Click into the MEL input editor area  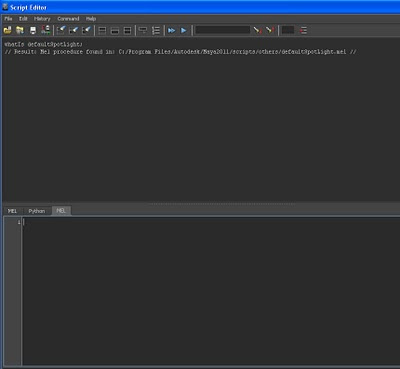coord(210,290)
